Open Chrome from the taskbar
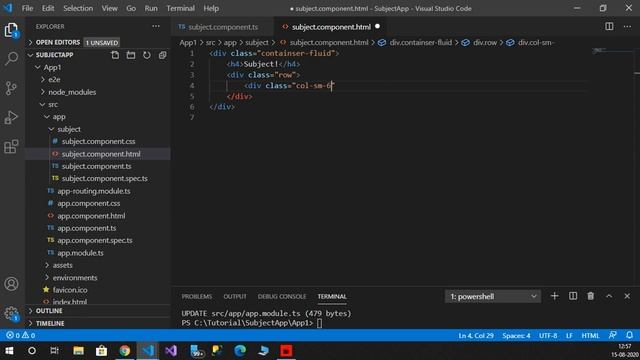Image resolution: width=640 pixels, height=360 pixels. click(124, 351)
